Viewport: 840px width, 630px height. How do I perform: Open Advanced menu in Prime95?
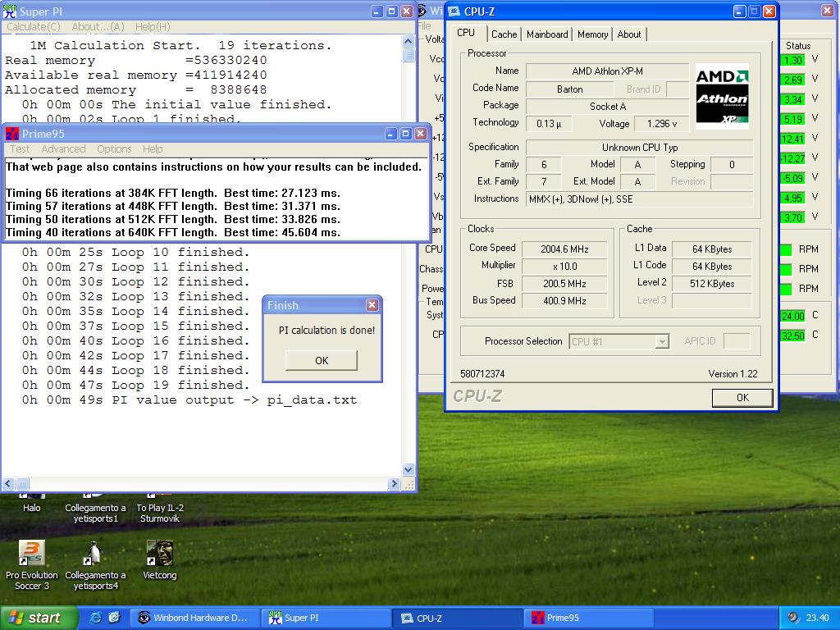point(63,149)
